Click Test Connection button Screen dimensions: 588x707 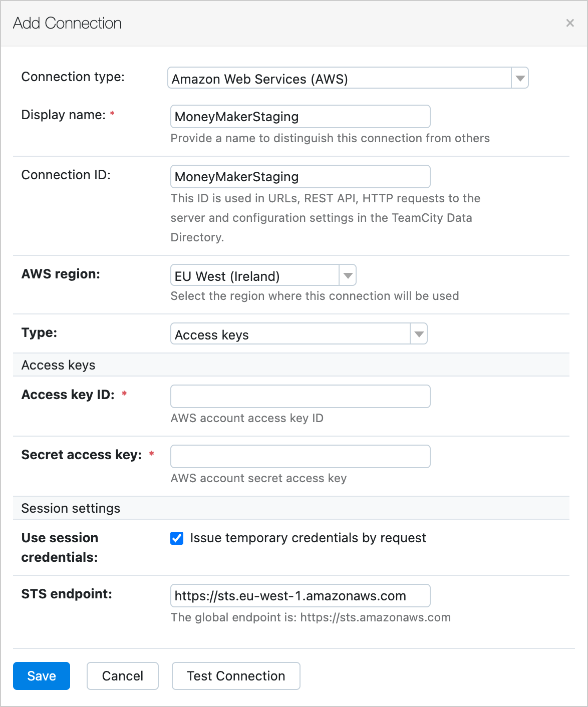point(236,676)
